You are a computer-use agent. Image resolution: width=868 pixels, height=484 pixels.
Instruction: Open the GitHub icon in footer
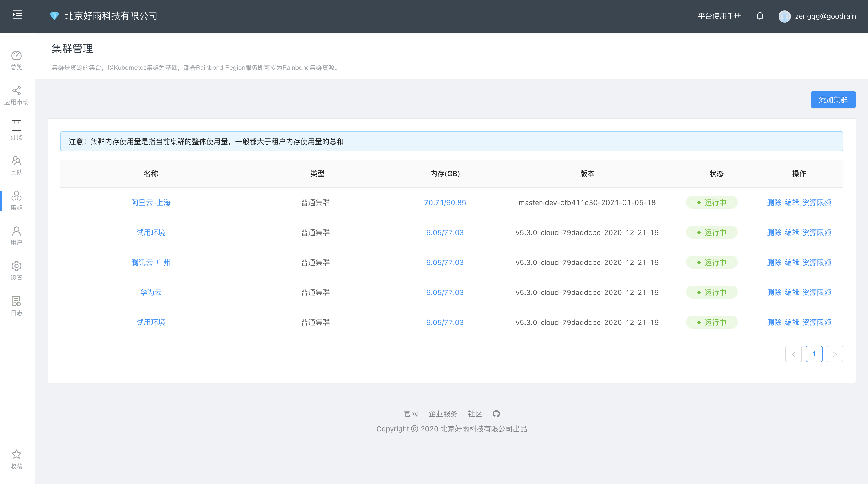click(496, 414)
